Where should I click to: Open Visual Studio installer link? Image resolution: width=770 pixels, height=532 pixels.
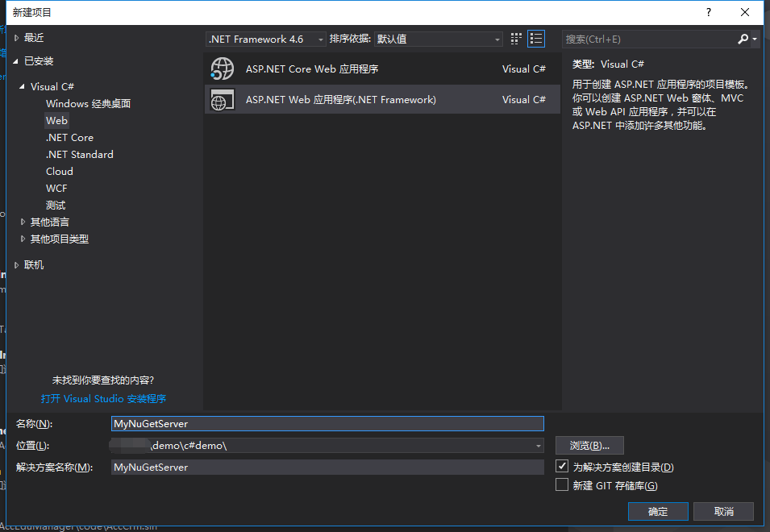[x=104, y=398]
